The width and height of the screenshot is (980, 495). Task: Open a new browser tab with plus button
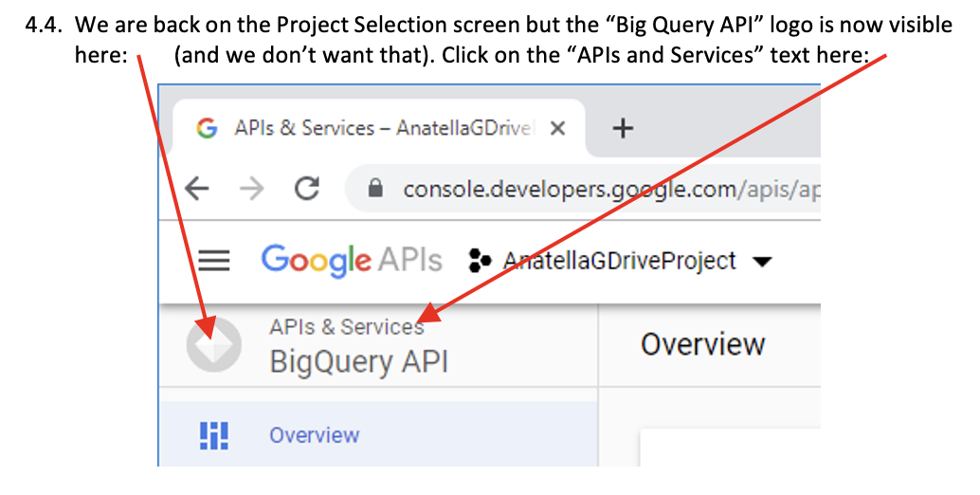click(x=622, y=128)
